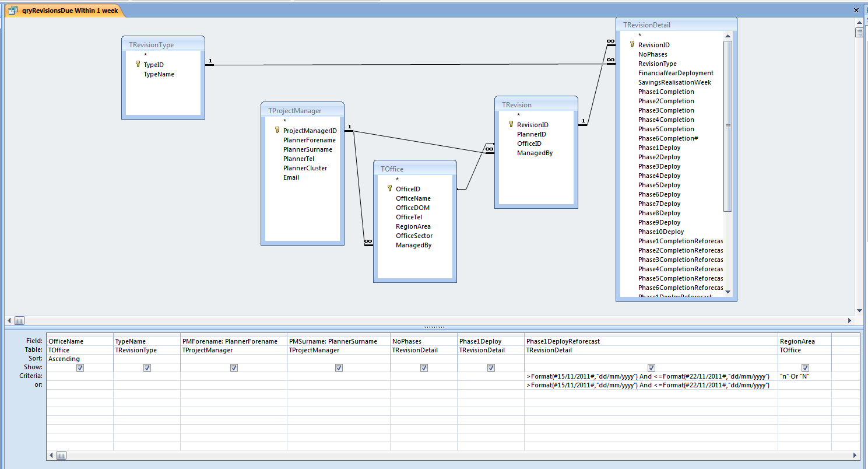The height and width of the screenshot is (469, 868).
Task: Close the query design window with X
Action: tap(856, 10)
